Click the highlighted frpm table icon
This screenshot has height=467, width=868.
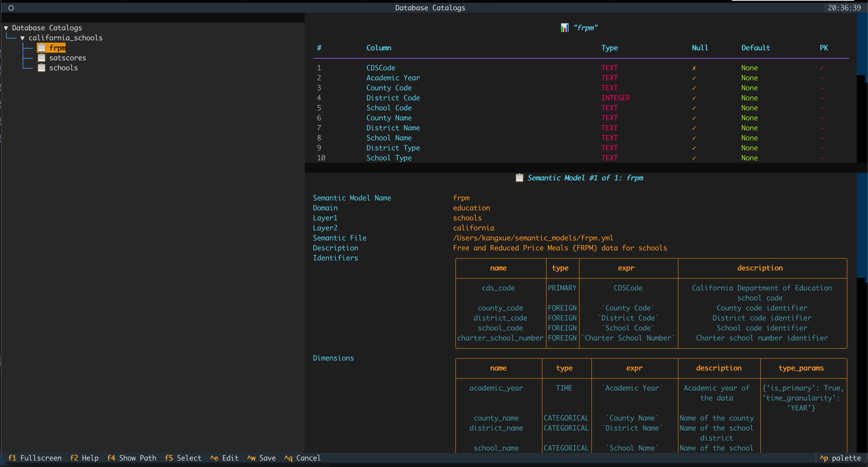pos(42,47)
